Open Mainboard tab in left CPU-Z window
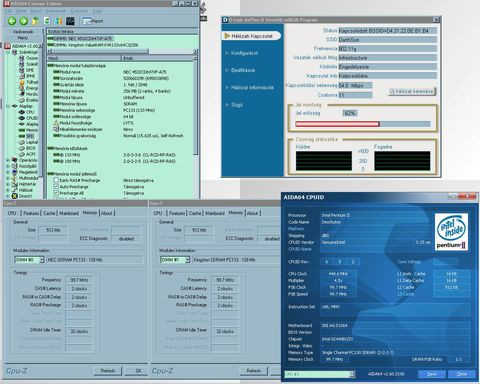The width and height of the screenshot is (480, 384). 69,213
